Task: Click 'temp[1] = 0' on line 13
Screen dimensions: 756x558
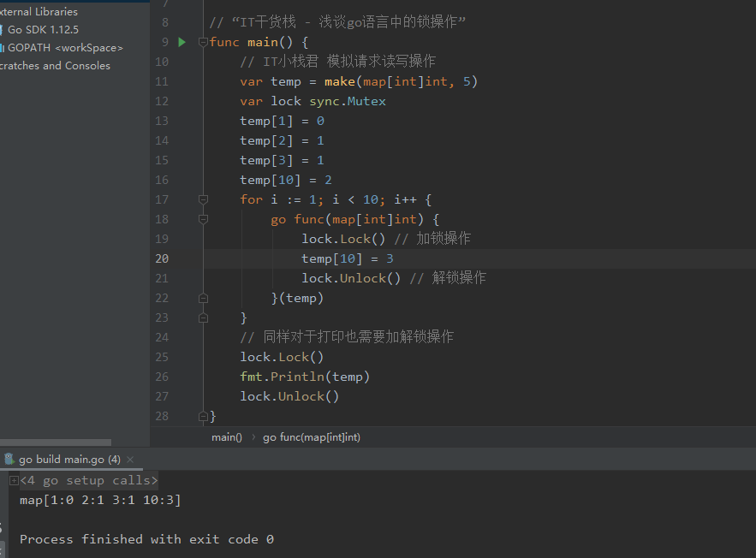Action: coord(282,121)
